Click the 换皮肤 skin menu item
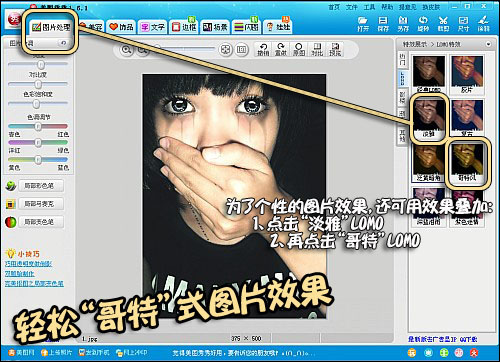Screen dimensions: 500x362 coord(431,7)
